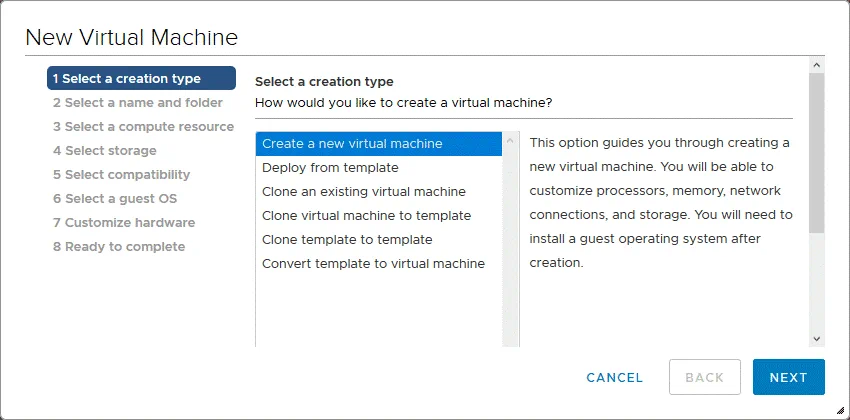Jump to step 4 Select storage
Image resolution: width=850 pixels, height=420 pixels.
[104, 150]
